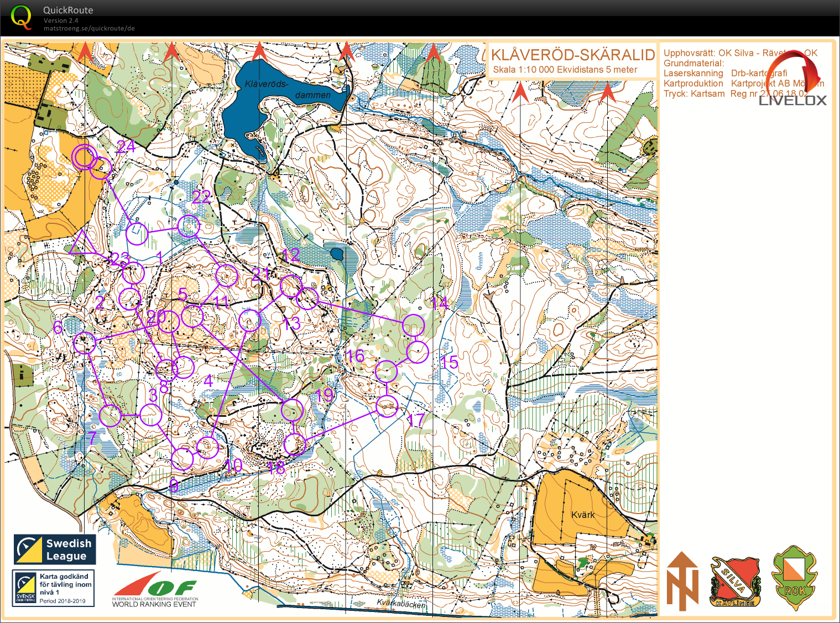Select the purple start triangle on the map
840x623 pixels.
[x=82, y=243]
